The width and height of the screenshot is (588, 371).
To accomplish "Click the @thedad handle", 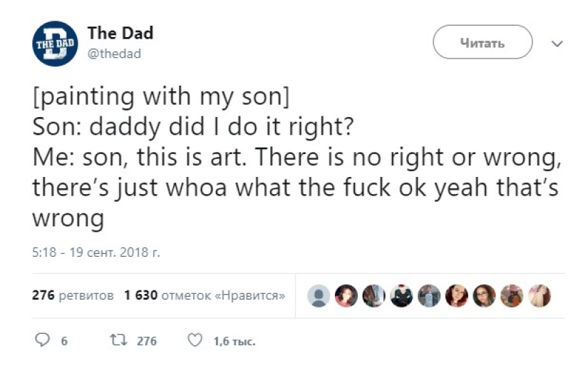I will (114, 54).
